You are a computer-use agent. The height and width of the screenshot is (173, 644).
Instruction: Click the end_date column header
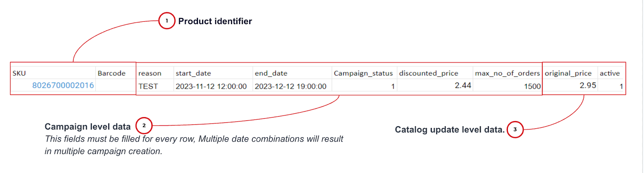tap(271, 73)
